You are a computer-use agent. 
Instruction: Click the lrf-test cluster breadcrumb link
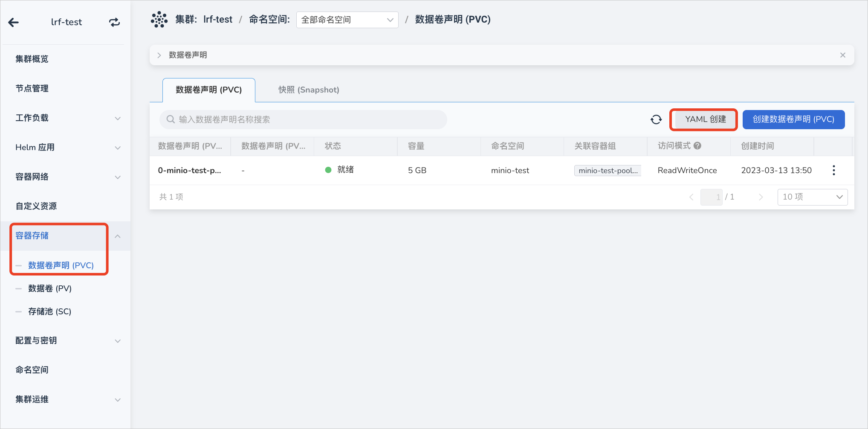(218, 20)
